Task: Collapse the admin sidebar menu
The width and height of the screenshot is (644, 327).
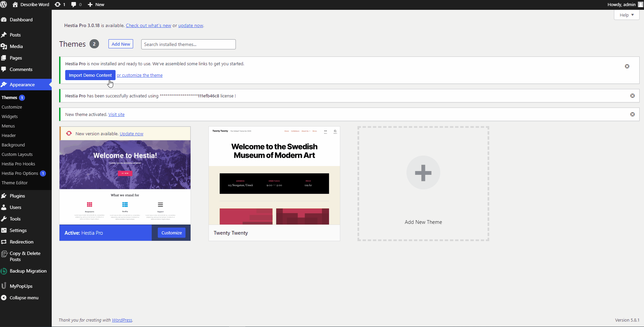Action: click(24, 298)
